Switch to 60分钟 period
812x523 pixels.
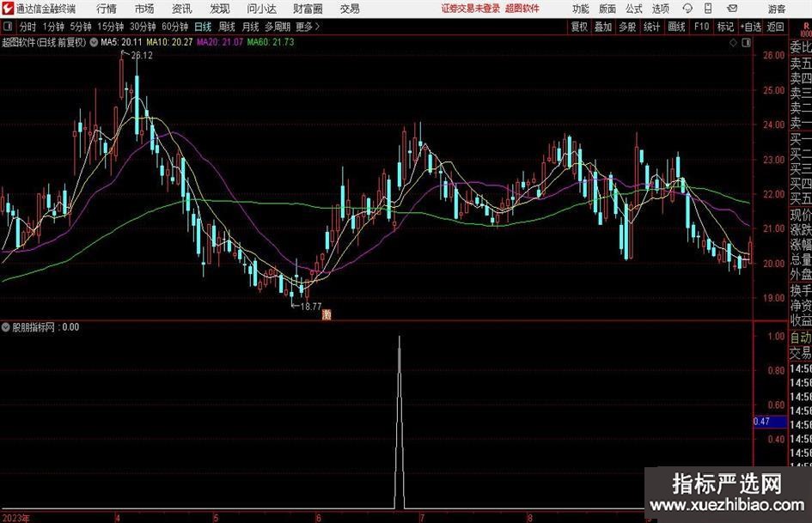click(x=175, y=27)
